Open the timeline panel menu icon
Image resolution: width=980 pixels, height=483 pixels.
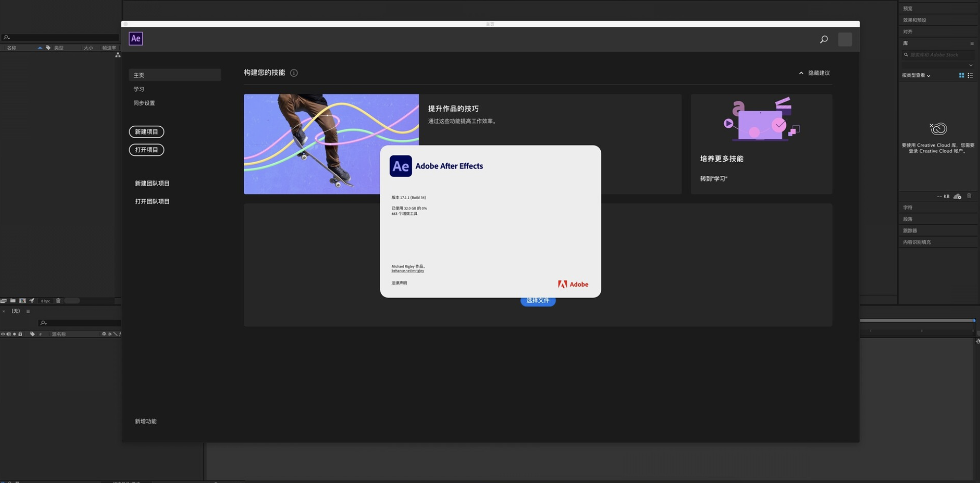click(x=28, y=311)
